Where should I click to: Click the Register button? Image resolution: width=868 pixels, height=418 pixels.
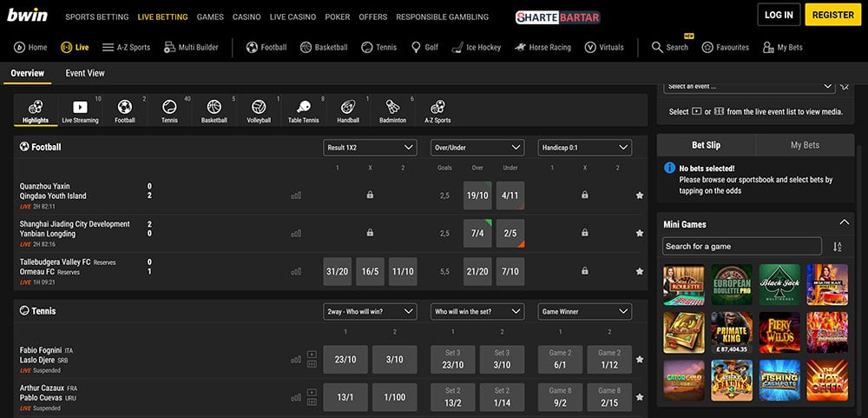(x=833, y=15)
